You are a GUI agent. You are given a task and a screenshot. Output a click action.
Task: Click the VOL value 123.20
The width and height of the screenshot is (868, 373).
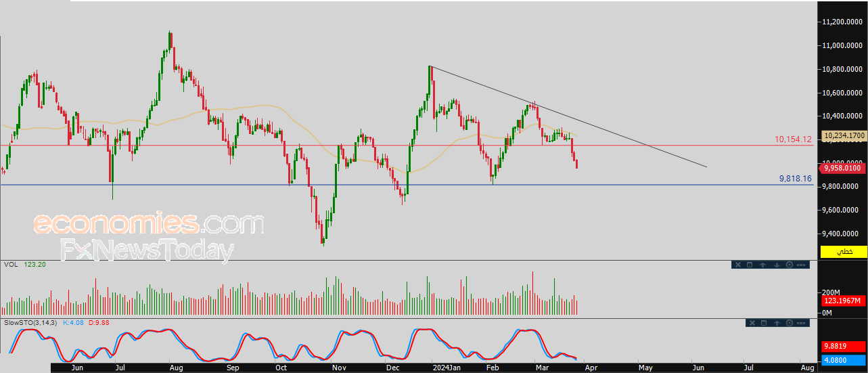coord(35,264)
